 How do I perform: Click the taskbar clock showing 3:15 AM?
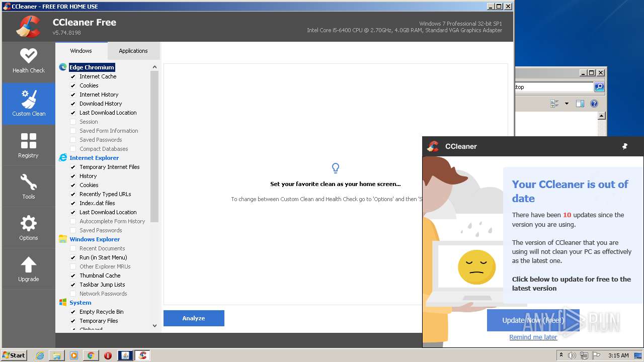coord(618,355)
